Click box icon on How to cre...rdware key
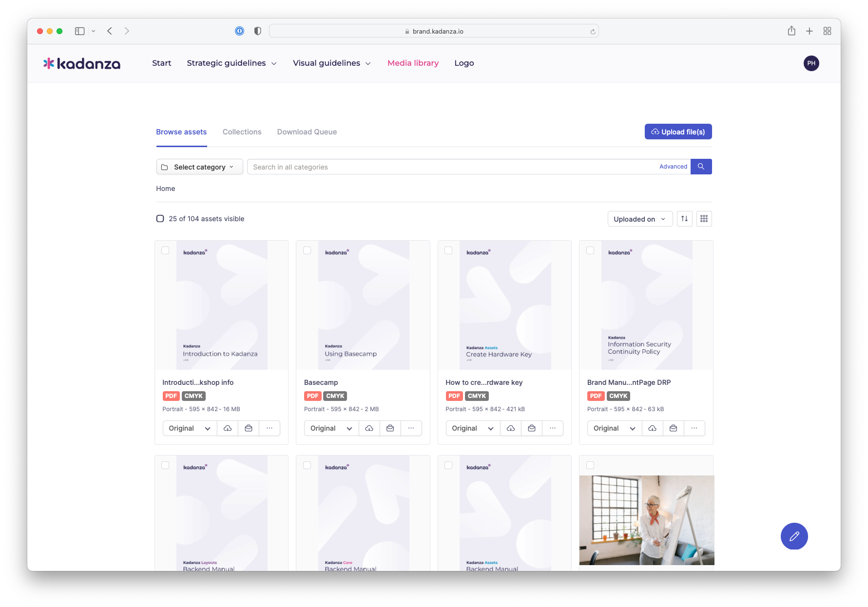 532,428
